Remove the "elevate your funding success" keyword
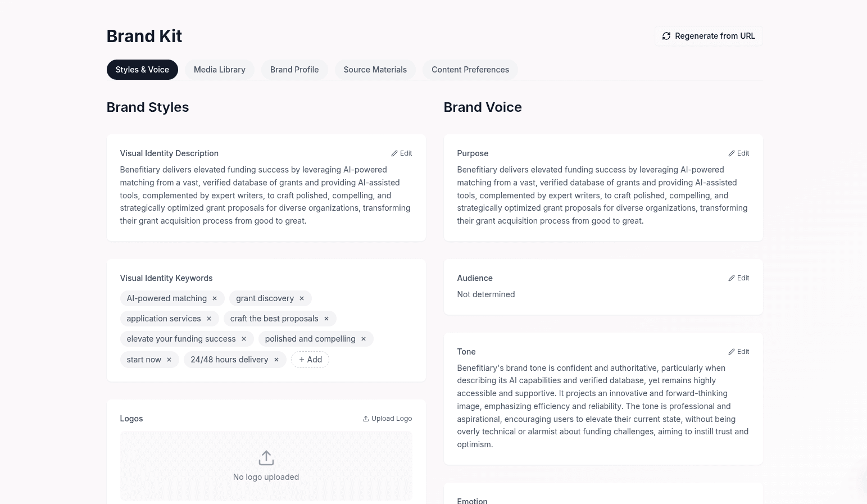This screenshot has width=867, height=504. coord(243,339)
